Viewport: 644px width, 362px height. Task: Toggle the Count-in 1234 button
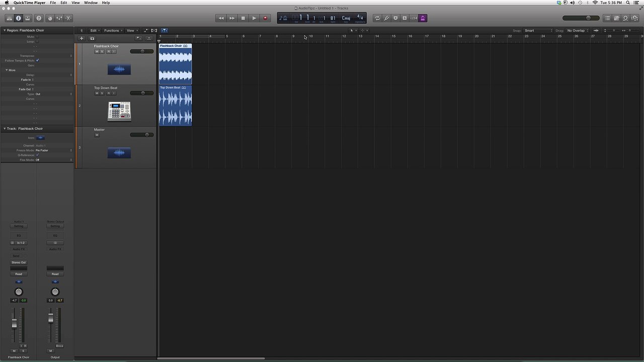[414, 18]
